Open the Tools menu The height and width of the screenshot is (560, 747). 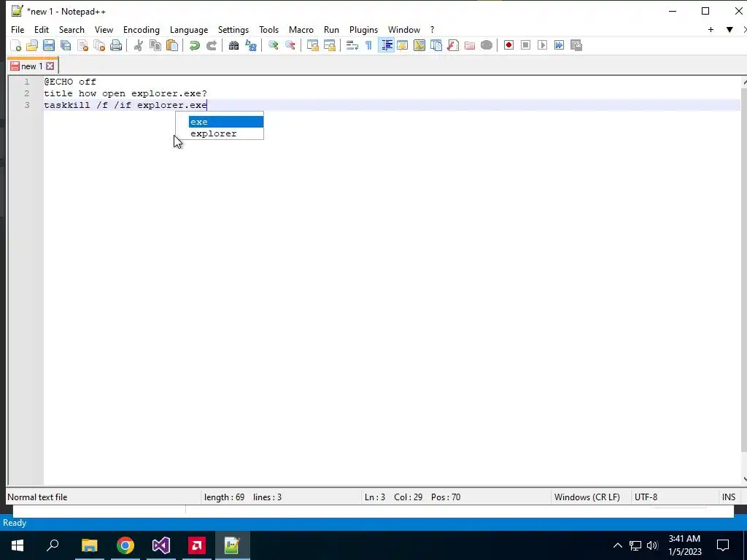coord(268,29)
